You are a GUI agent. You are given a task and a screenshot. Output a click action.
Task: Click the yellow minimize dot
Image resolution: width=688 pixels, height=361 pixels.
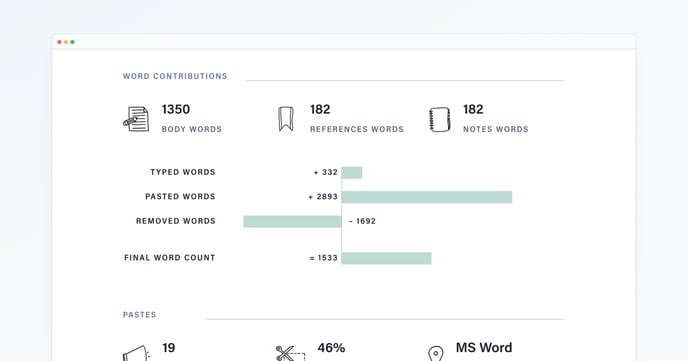66,42
